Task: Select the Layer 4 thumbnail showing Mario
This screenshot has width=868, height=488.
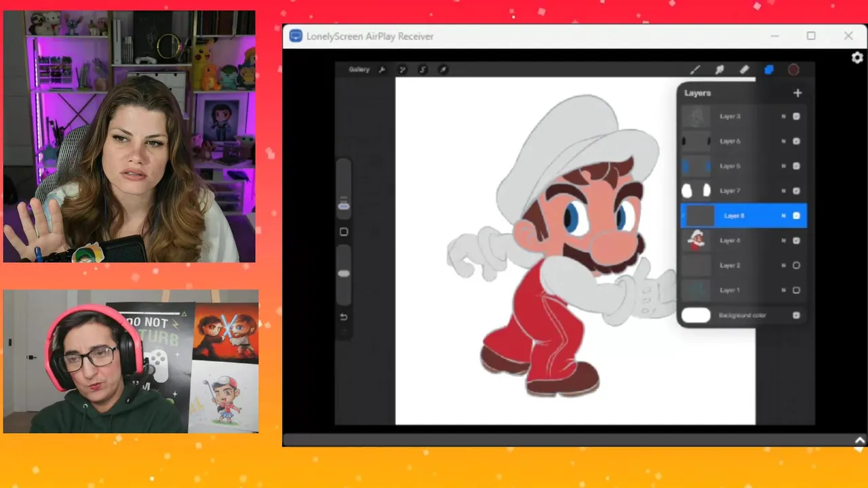Action: click(x=696, y=241)
